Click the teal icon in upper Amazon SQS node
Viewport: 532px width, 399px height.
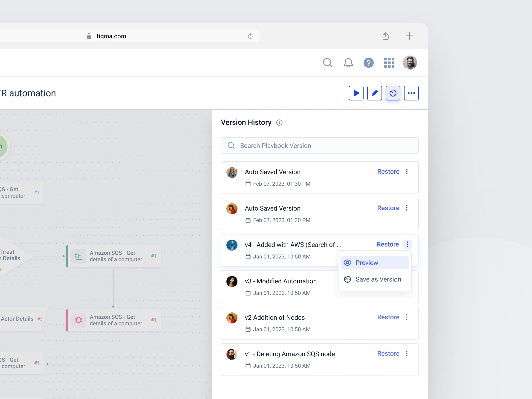point(79,256)
